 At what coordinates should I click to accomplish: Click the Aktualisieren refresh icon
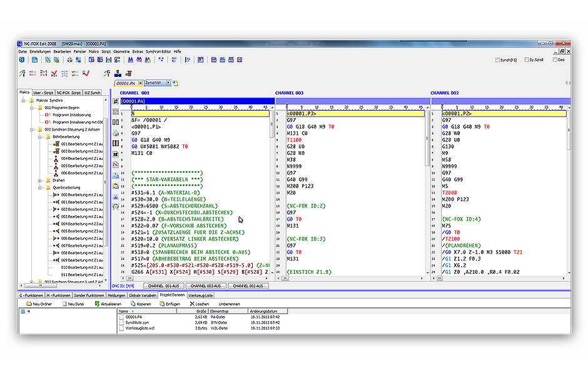pos(97,304)
